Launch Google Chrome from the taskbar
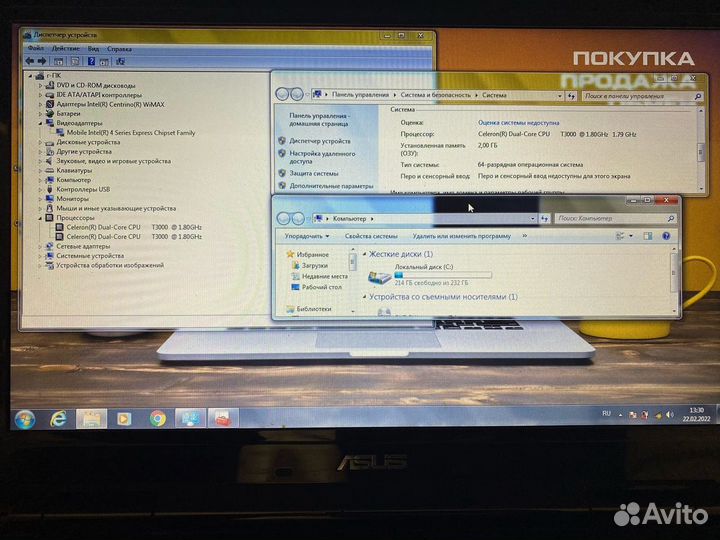The height and width of the screenshot is (540, 720). tap(158, 419)
